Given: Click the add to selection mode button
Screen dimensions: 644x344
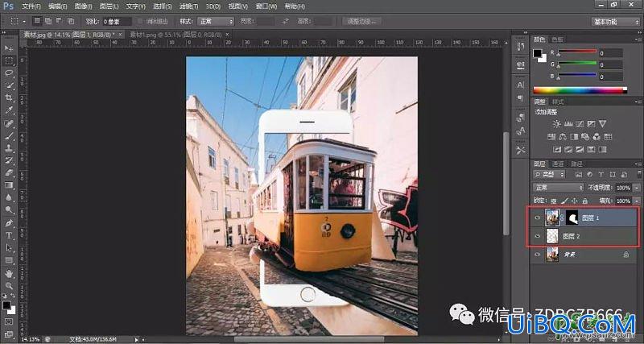Looking at the screenshot, I should coord(47,21).
